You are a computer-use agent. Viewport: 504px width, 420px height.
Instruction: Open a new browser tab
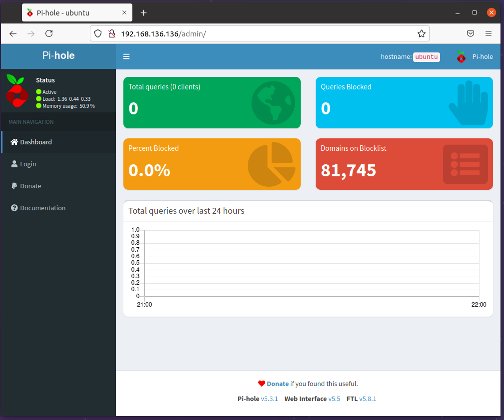coord(144,13)
